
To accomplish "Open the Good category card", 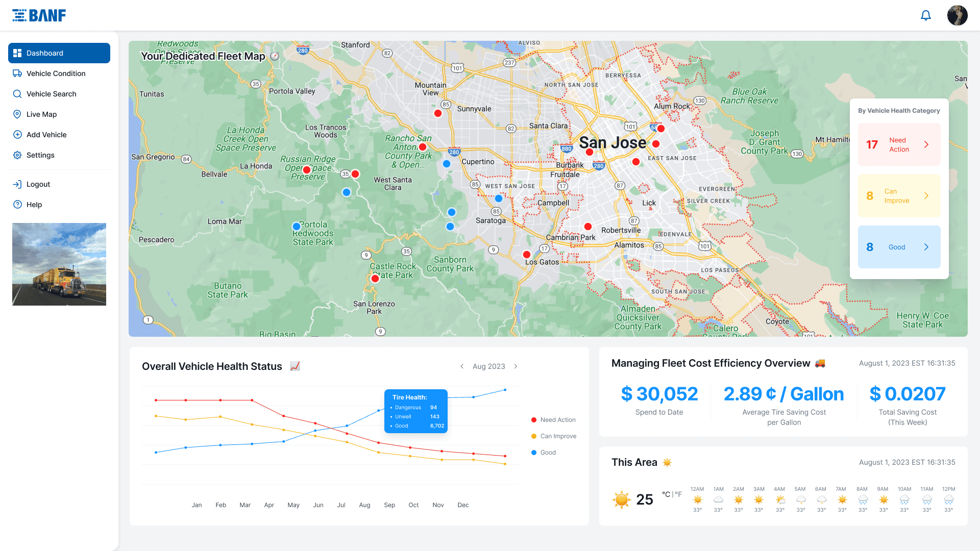I will point(899,247).
